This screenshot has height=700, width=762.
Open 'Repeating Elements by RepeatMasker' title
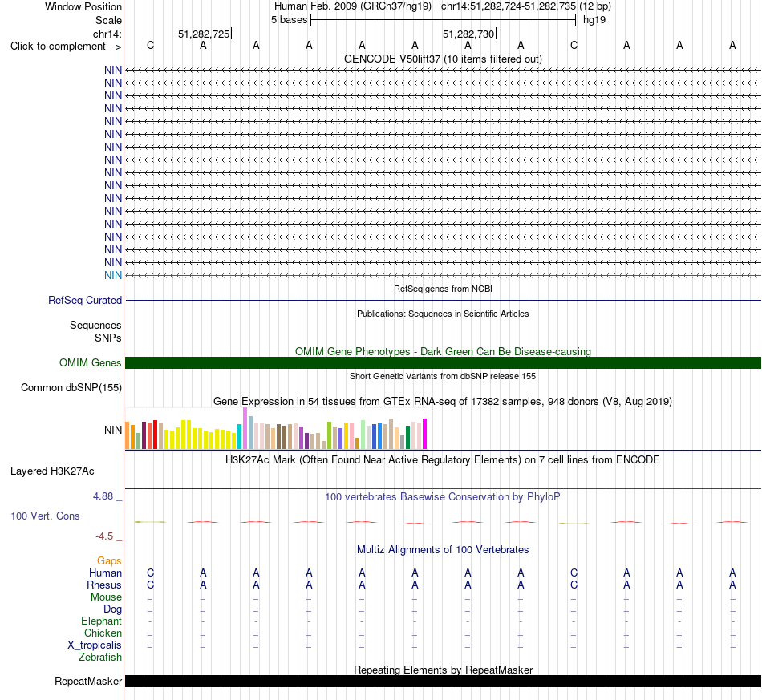click(443, 670)
